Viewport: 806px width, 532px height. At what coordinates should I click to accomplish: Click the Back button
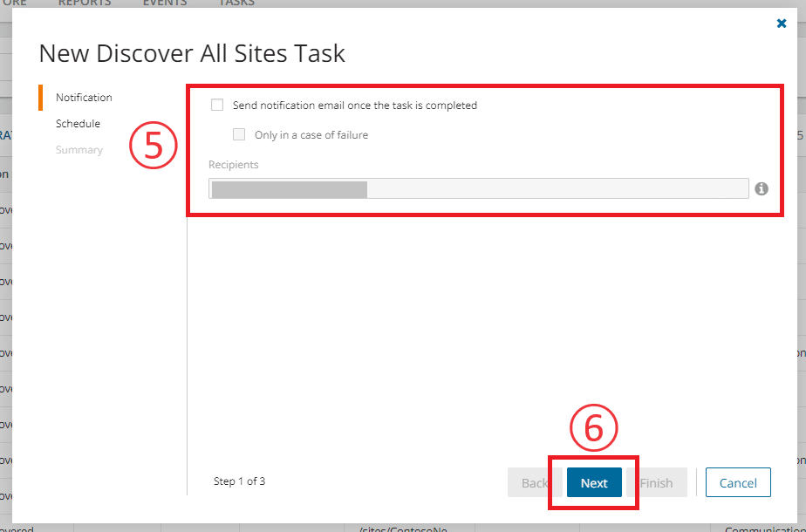click(x=534, y=482)
